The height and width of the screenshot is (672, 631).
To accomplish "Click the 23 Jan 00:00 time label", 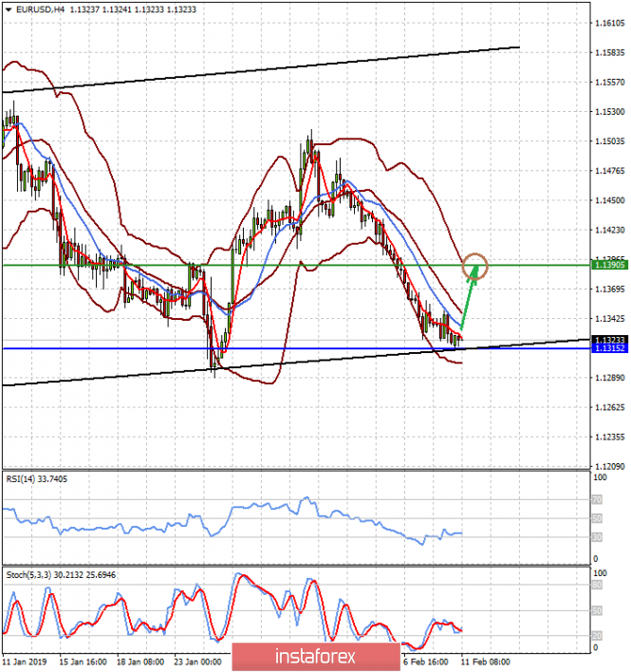I will click(x=195, y=661).
